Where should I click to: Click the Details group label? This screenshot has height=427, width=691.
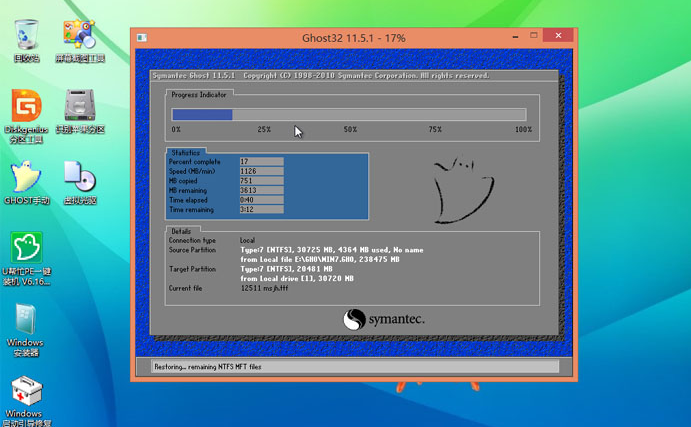(181, 231)
